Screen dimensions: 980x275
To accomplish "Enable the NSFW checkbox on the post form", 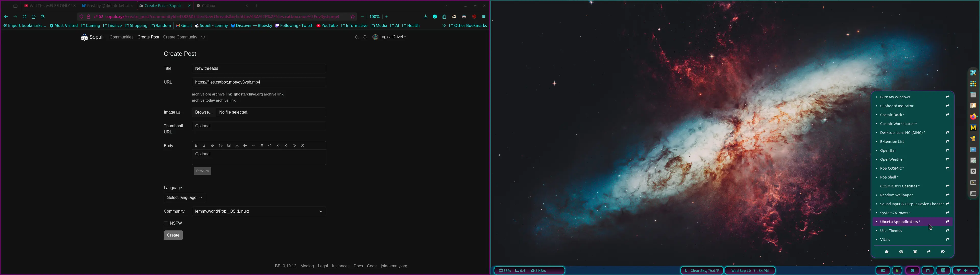I will tap(166, 223).
